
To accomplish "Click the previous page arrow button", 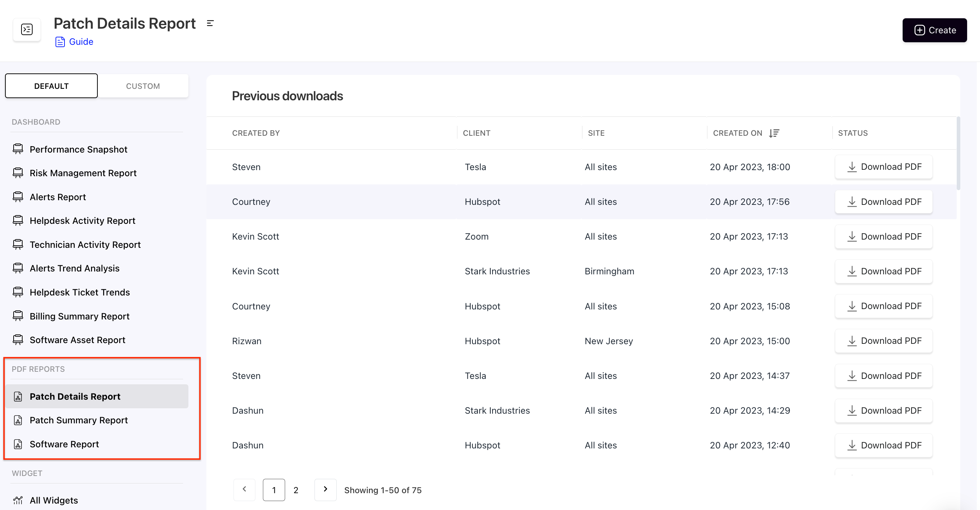I will pos(244,489).
